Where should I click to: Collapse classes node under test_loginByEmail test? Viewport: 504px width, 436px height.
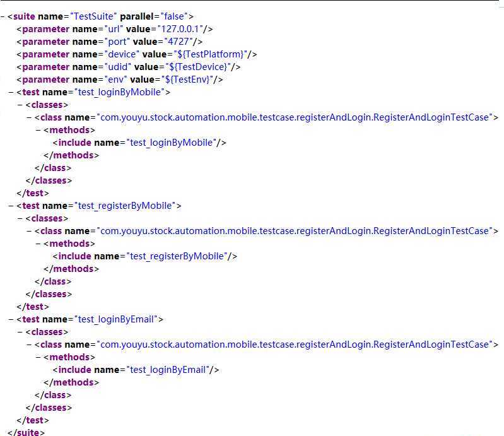click(x=20, y=332)
